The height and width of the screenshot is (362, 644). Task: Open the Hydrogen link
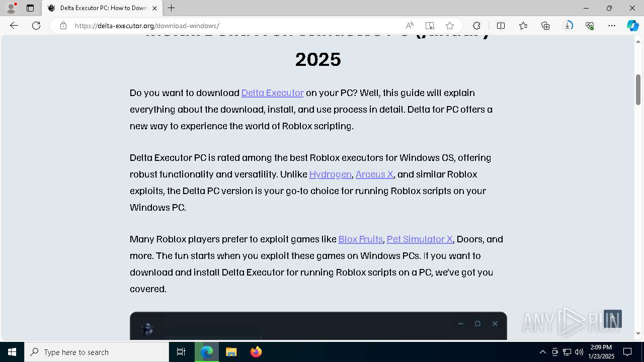tap(330, 174)
